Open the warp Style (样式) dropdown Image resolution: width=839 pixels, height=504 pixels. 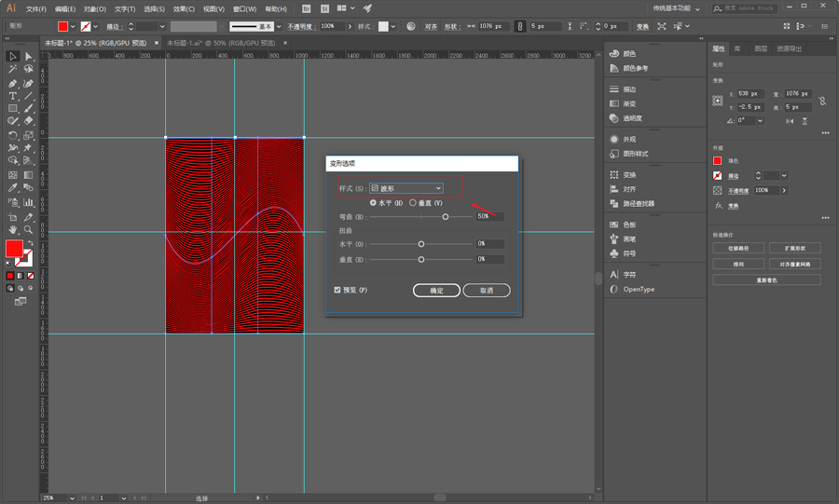[x=406, y=188]
